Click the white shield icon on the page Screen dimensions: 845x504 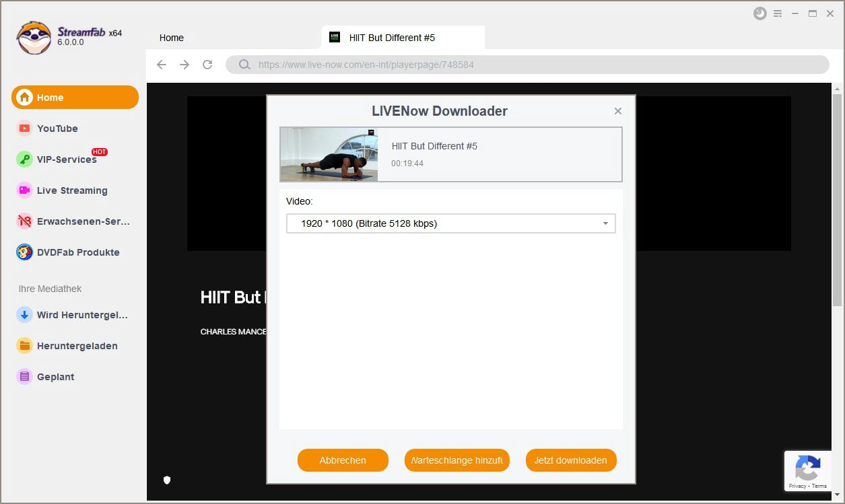pos(167,480)
